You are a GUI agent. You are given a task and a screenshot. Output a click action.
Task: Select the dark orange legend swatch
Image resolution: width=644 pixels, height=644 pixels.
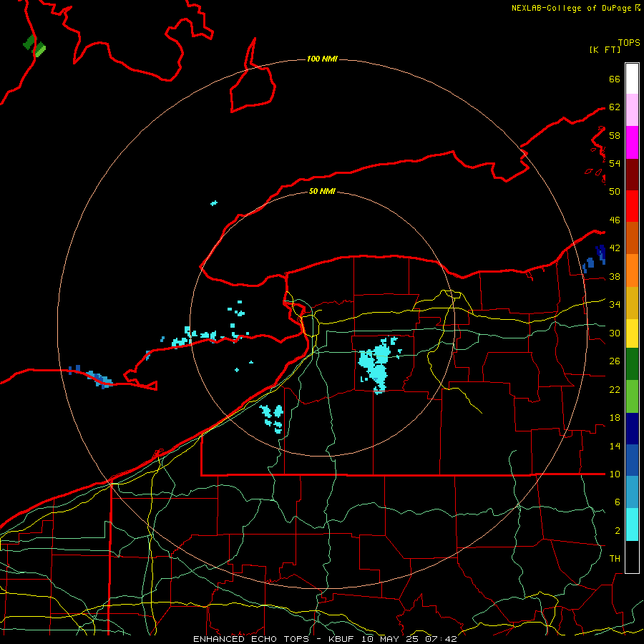click(x=632, y=238)
